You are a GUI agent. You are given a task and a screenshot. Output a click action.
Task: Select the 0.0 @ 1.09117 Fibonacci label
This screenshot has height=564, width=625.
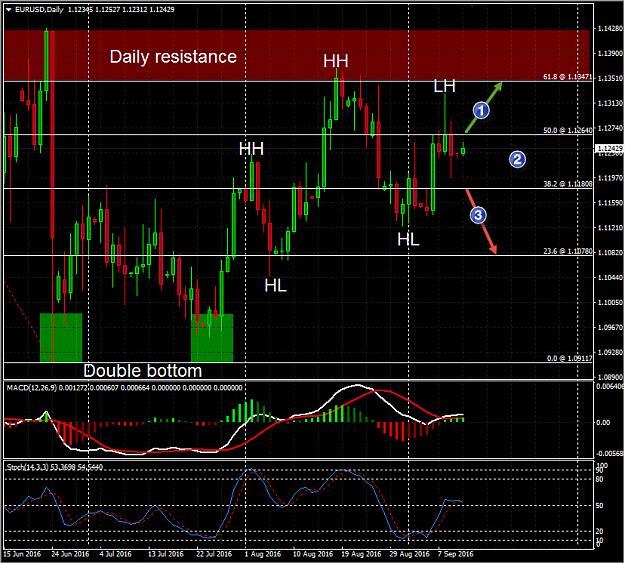click(569, 358)
